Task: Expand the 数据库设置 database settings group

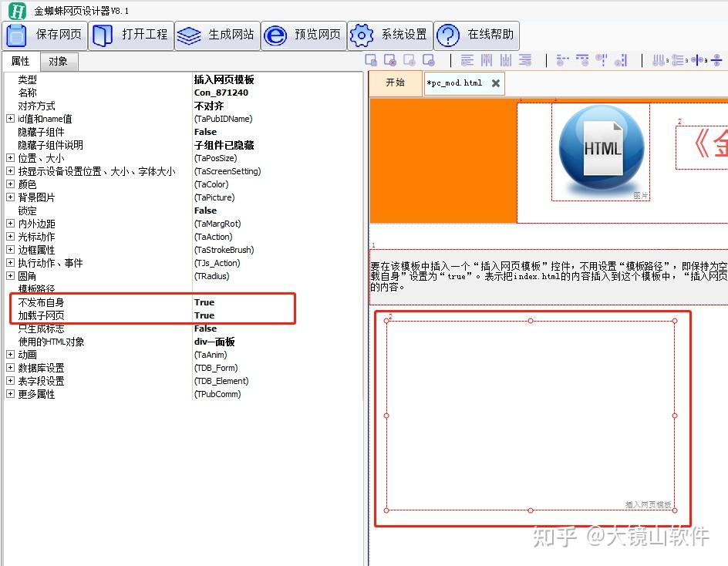Action: pos(10,367)
